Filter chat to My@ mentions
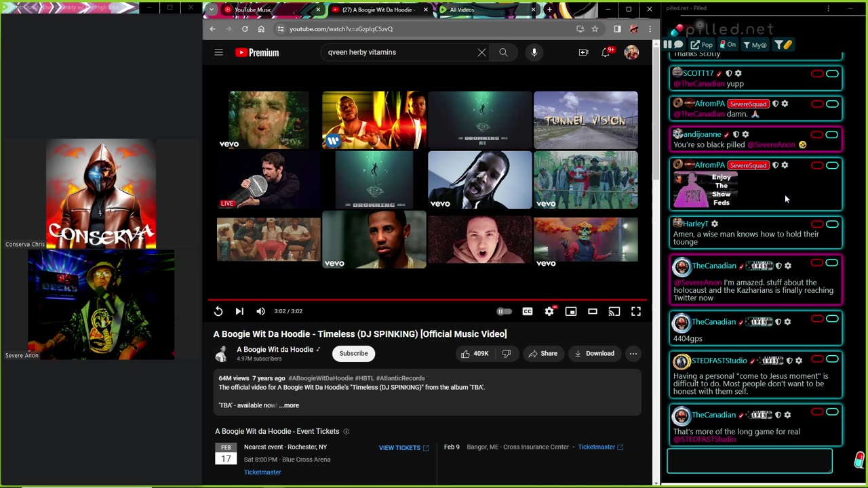The height and width of the screenshot is (488, 868). coord(755,45)
